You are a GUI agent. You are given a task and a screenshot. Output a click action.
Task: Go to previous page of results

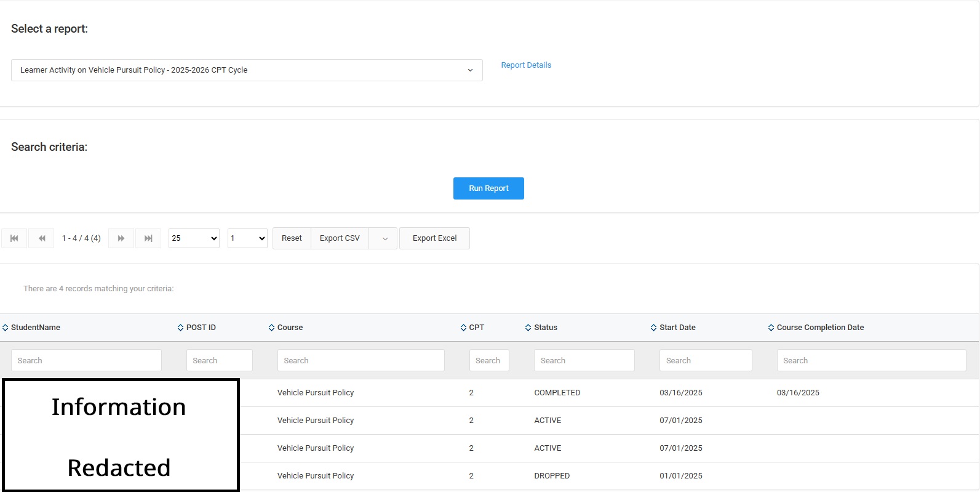(x=41, y=238)
